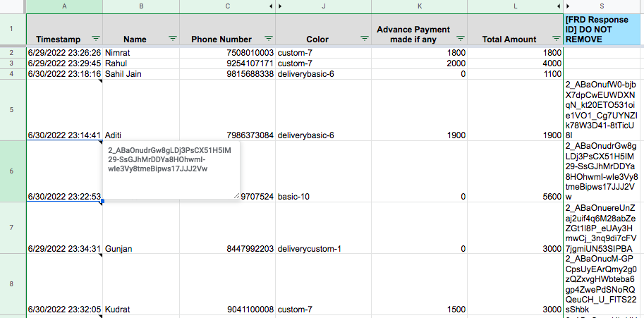
Task: Select Advance Payment cell 1500
Action: click(x=419, y=284)
